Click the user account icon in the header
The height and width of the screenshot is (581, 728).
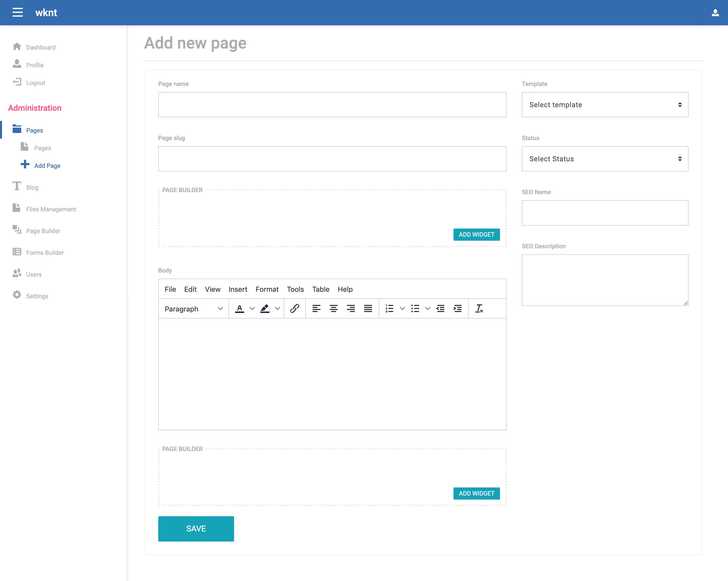click(715, 13)
